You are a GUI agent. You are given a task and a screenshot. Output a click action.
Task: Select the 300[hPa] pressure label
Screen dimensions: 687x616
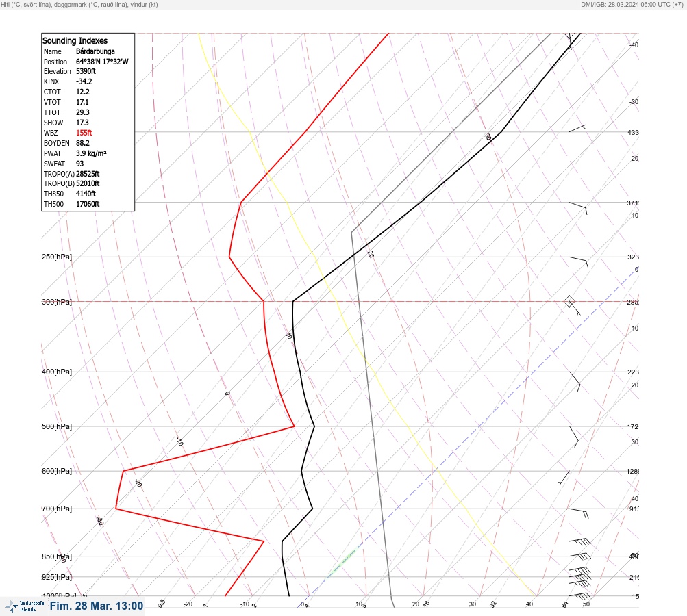[x=57, y=302]
